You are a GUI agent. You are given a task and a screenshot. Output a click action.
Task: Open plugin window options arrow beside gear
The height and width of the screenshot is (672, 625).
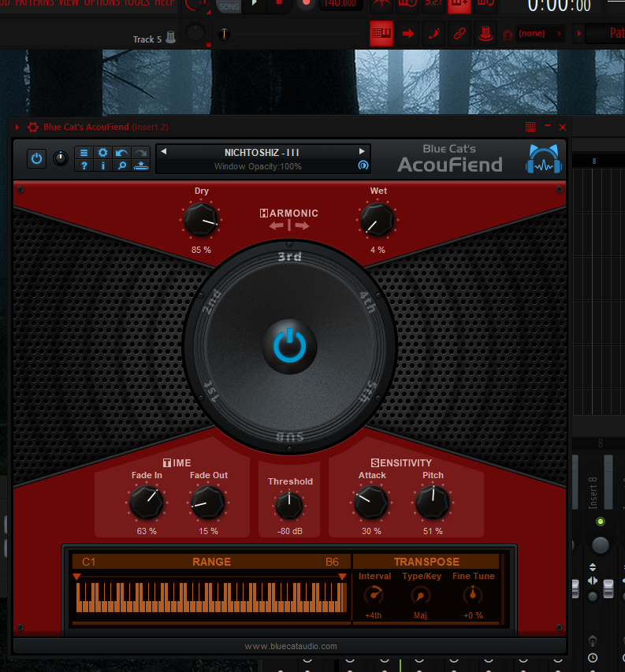click(17, 128)
